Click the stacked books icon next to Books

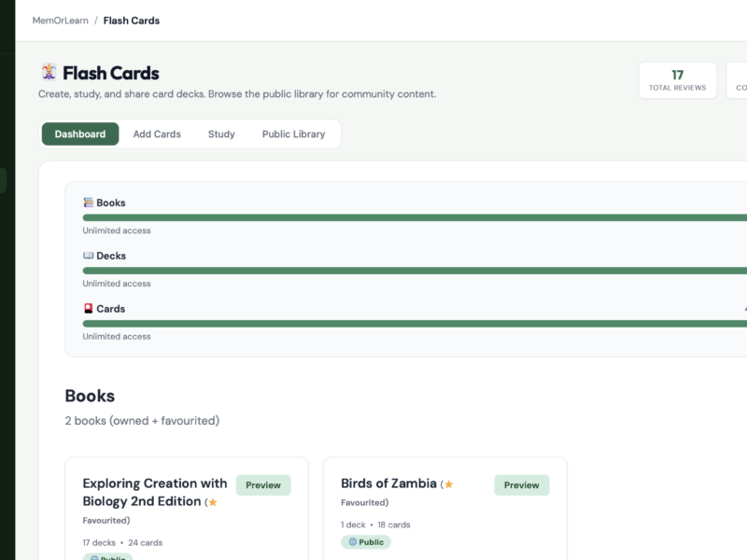click(88, 203)
